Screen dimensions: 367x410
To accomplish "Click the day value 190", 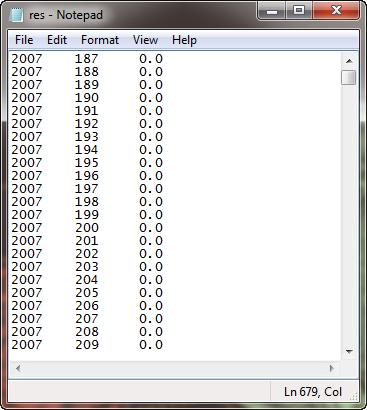I will pos(86,98).
